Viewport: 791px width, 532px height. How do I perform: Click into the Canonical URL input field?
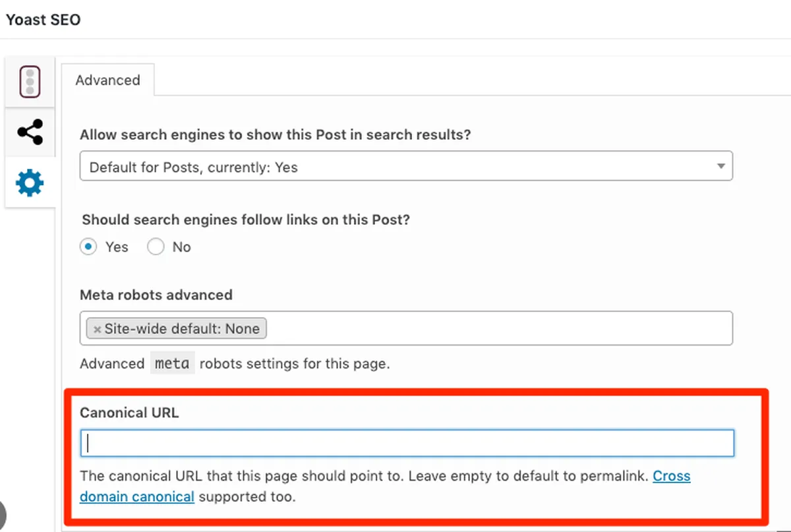click(407, 443)
